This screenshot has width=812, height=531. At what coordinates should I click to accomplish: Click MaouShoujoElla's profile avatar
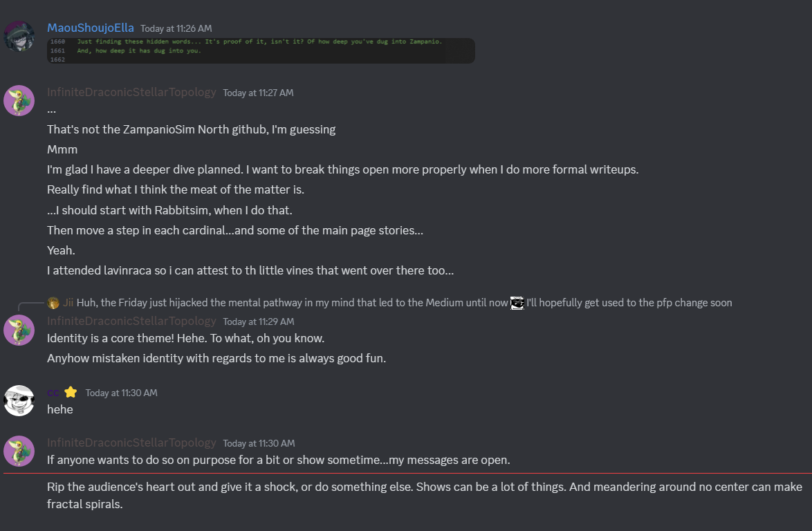[x=19, y=36]
